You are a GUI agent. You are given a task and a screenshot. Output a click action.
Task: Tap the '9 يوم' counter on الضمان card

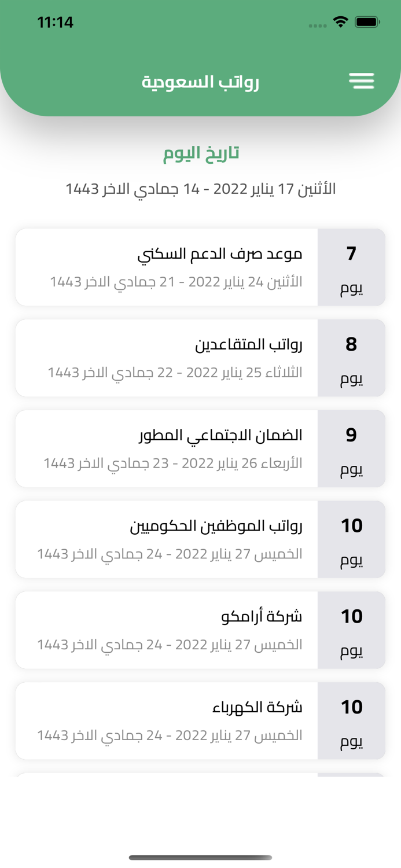click(x=351, y=448)
